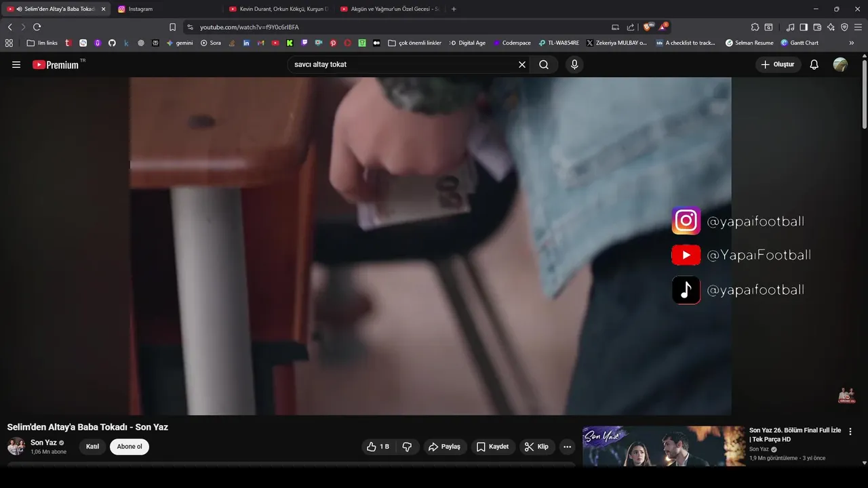
Task: Open browser main hamburger menu
Action: (x=858, y=27)
